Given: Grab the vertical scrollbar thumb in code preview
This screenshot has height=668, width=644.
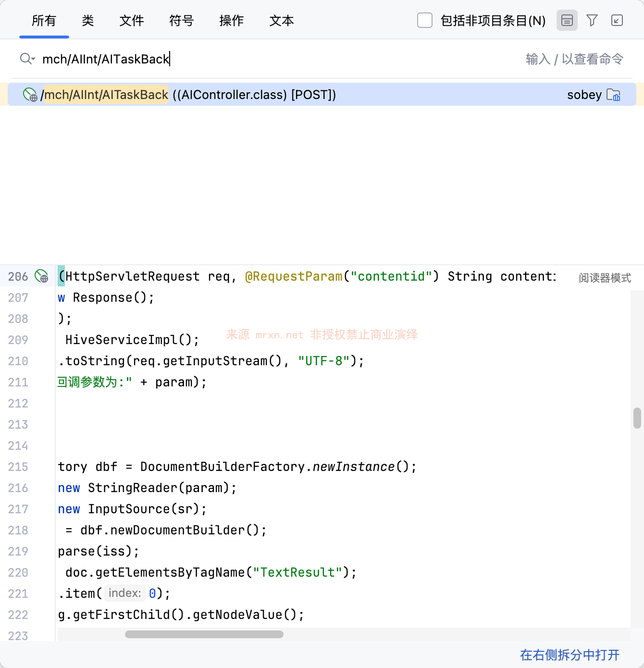Looking at the screenshot, I should [x=637, y=418].
